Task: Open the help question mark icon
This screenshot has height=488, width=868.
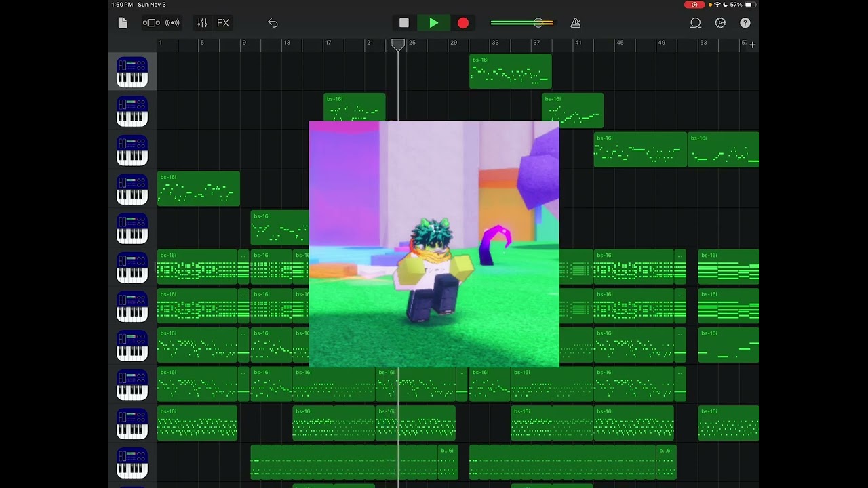Action: coord(745,23)
